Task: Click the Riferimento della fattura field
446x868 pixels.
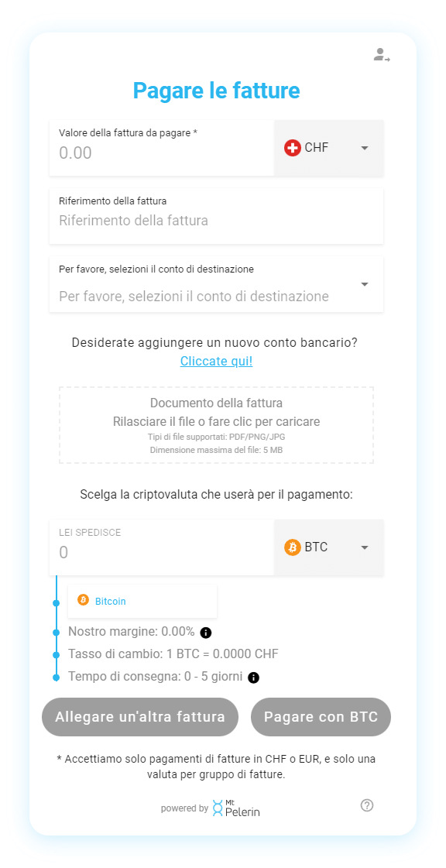Action: point(216,221)
